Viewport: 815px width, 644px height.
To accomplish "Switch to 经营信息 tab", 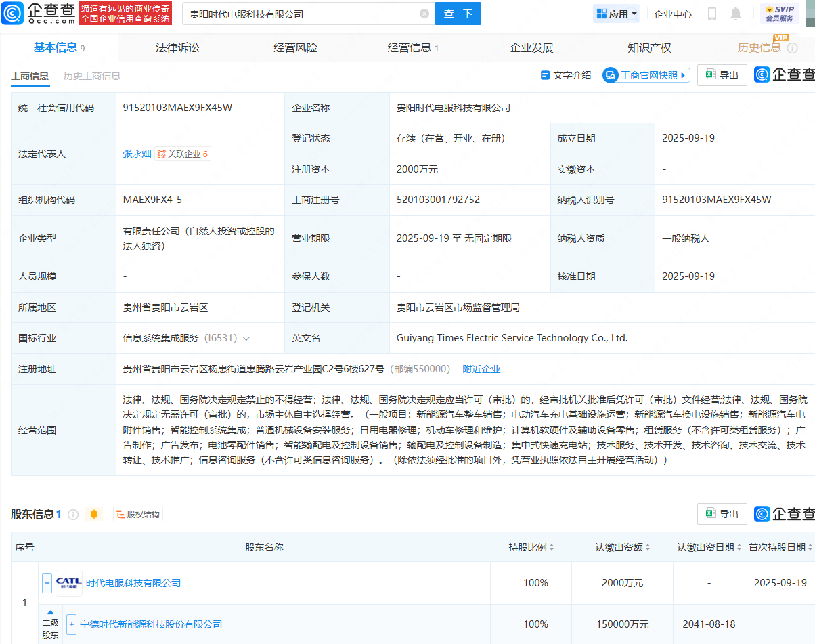I will pos(413,48).
